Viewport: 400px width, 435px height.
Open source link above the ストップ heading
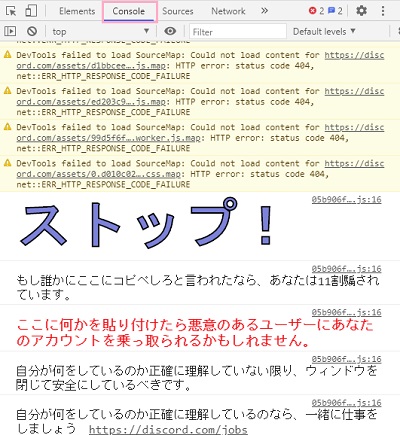click(347, 200)
